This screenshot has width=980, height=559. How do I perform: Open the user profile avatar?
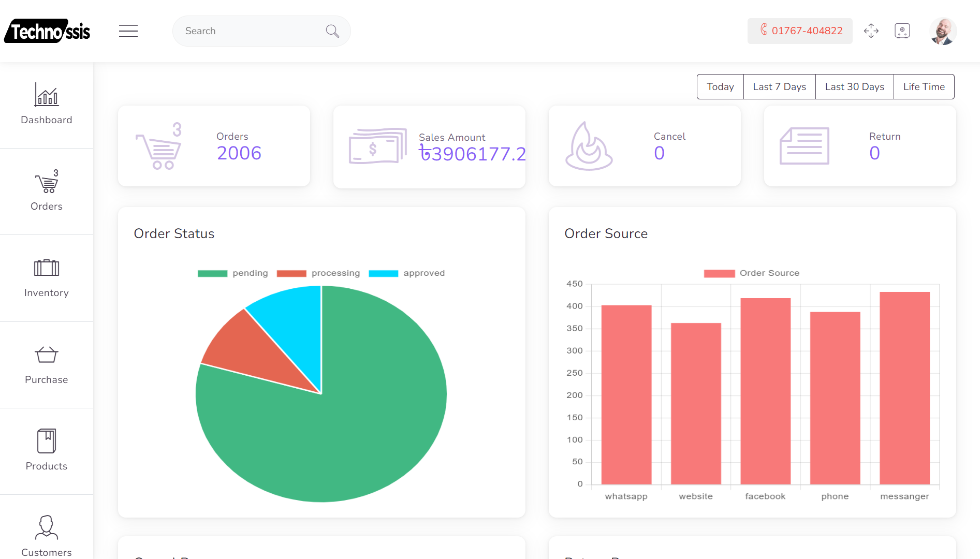(x=943, y=31)
